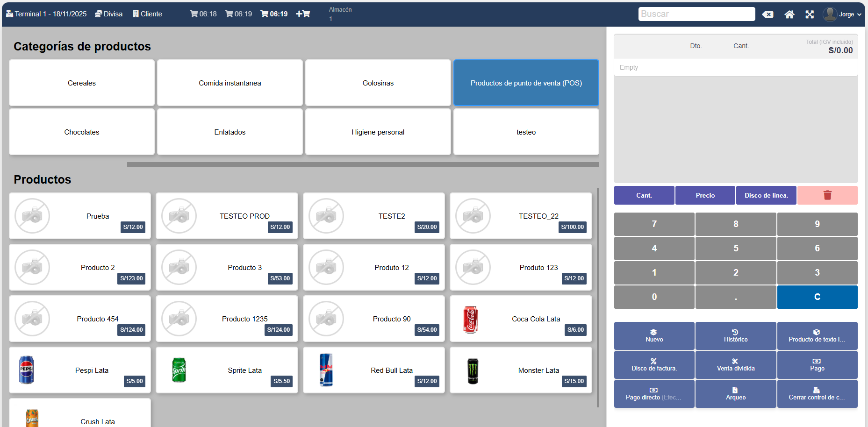
Task: Switch to the 06:18 cart ticket
Action: click(203, 14)
